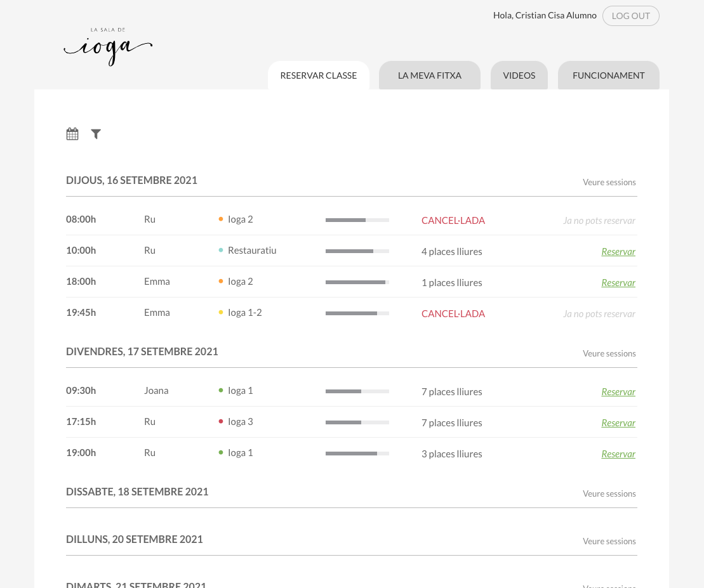Click the red dot beside Ioga 3
Viewport: 704px width, 588px height.
[221, 422]
